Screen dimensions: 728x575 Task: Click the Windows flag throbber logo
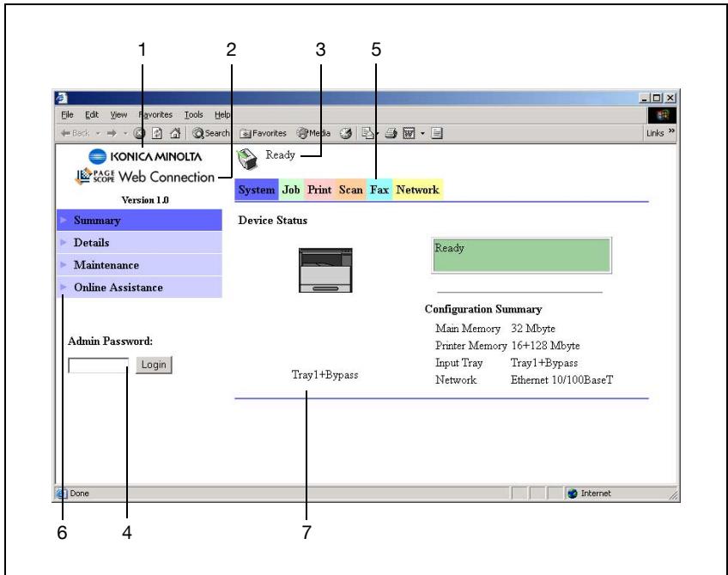662,115
